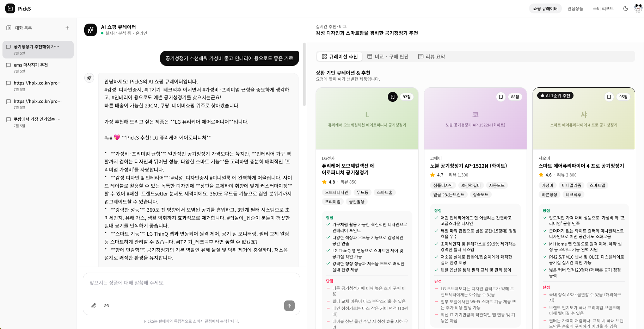The height and width of the screenshot is (329, 644).
Task: Send message with the arrow button
Action: (289, 306)
